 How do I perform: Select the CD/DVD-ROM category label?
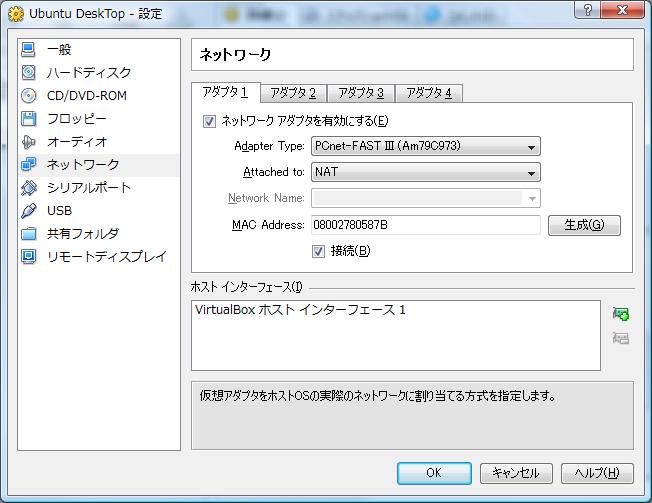[86, 96]
